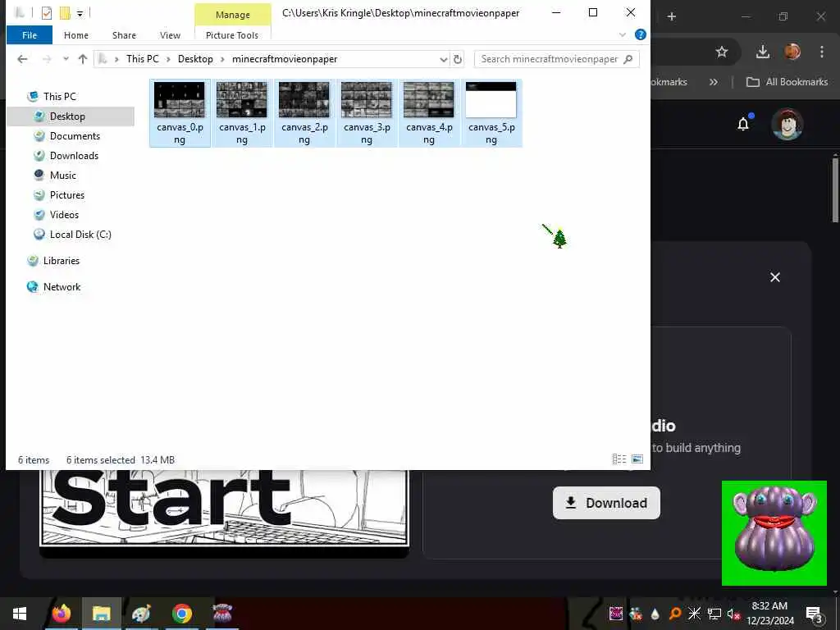Open a new Chrome tab

671,16
